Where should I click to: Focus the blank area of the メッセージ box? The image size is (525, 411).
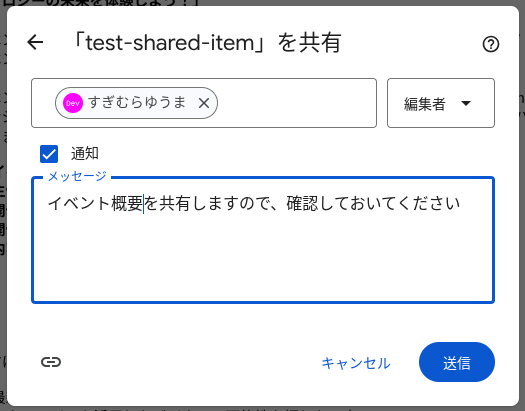pos(263,261)
